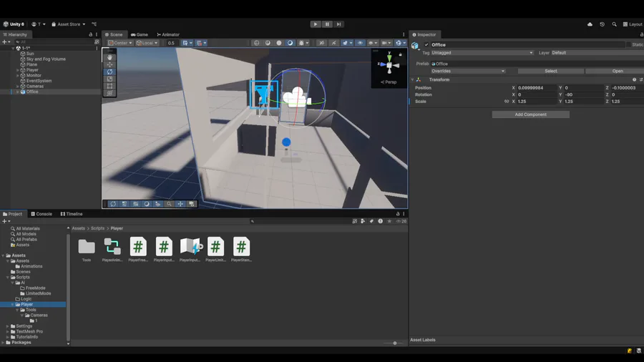Screen dimensions: 644x362
Task: Click the Step frame button
Action: tap(339, 24)
